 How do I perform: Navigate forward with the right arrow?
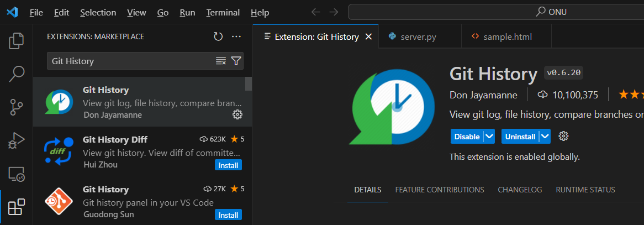tap(334, 12)
